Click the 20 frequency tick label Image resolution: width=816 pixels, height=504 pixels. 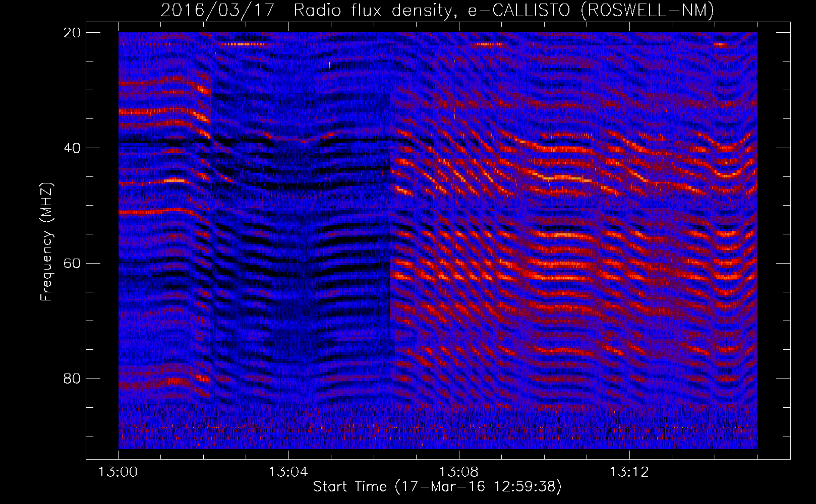point(73,33)
